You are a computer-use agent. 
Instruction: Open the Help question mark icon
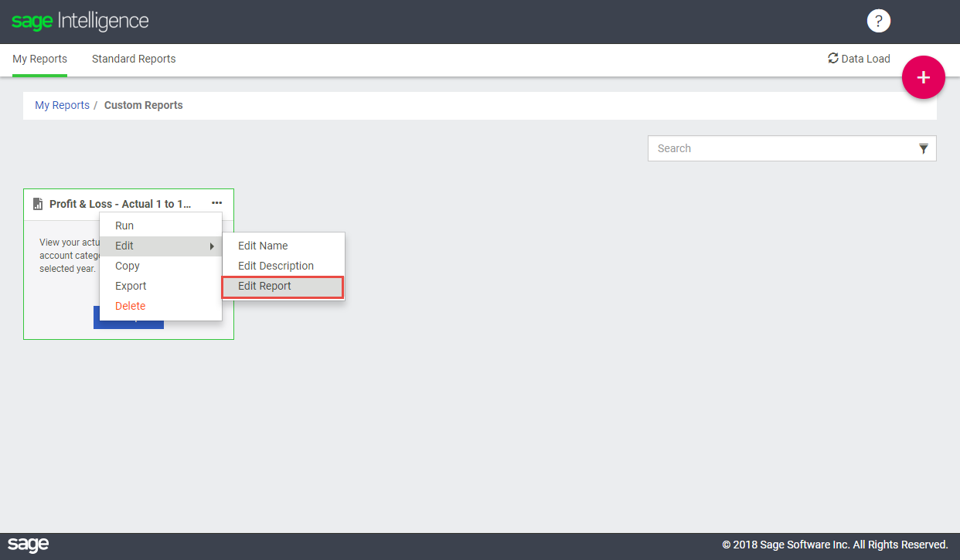pos(878,21)
